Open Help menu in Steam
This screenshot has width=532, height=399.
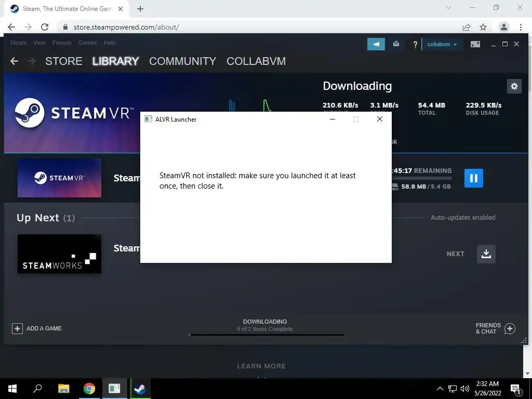pos(110,43)
